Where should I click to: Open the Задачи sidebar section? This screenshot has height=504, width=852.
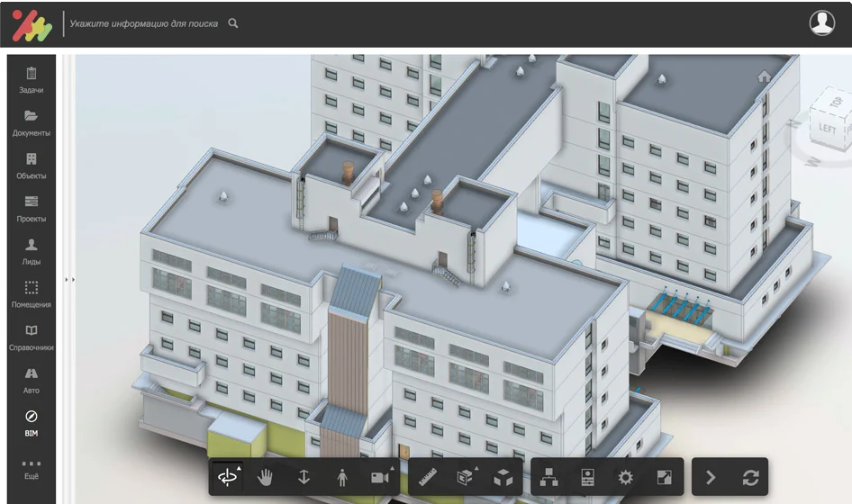(x=32, y=80)
